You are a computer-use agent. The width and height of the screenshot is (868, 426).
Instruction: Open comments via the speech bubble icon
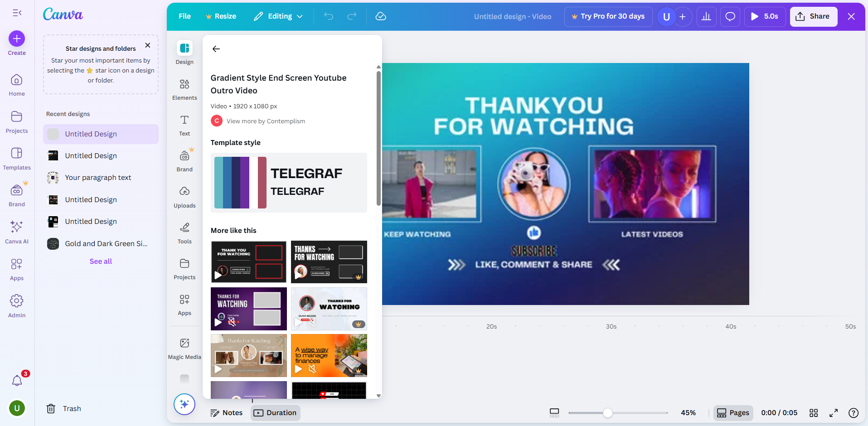pos(730,16)
